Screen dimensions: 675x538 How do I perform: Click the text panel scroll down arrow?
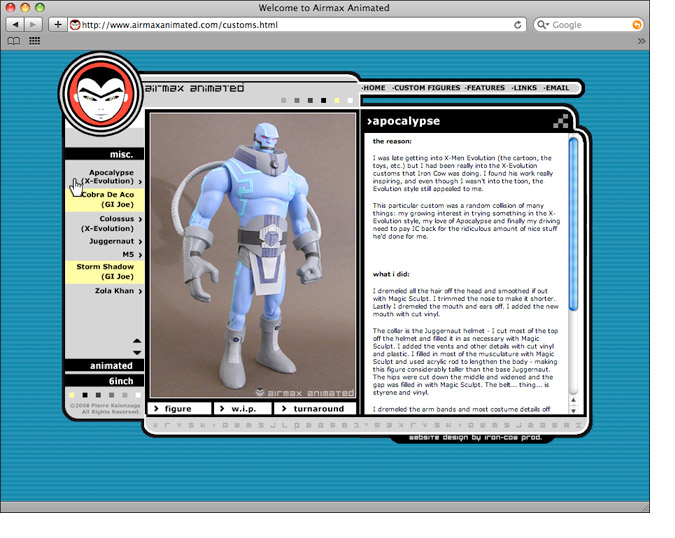573,410
